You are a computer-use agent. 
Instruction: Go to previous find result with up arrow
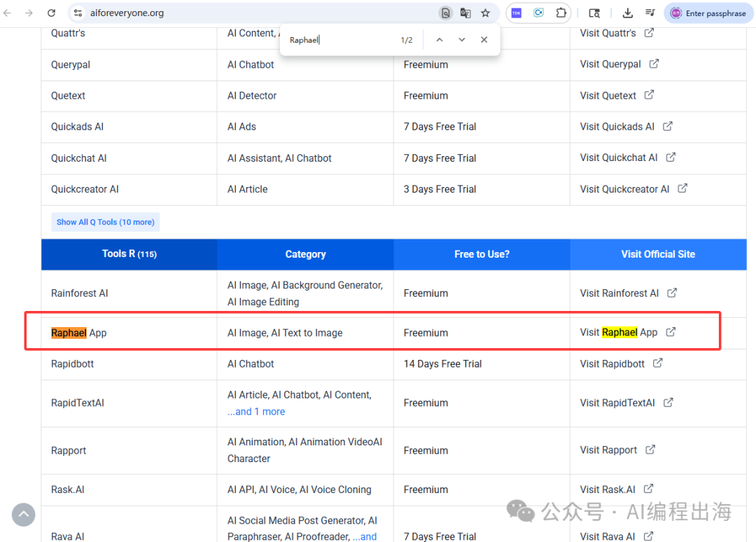pyautogui.click(x=440, y=40)
